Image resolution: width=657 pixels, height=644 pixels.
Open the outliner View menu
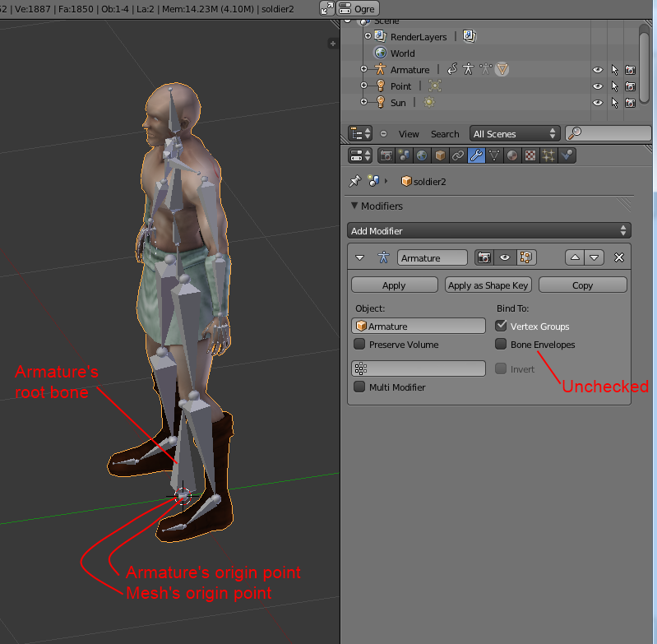[409, 134]
